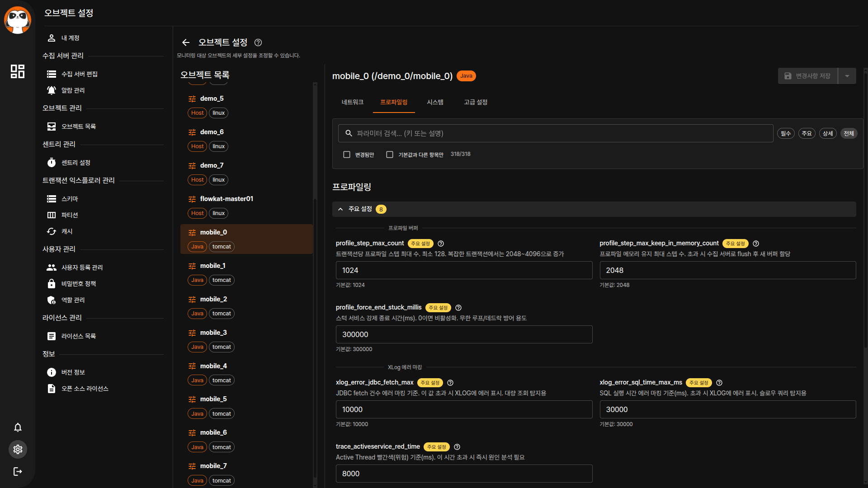Viewport: 868px width, 488px height.
Task: Open the notifications bell icon
Action: point(18,427)
